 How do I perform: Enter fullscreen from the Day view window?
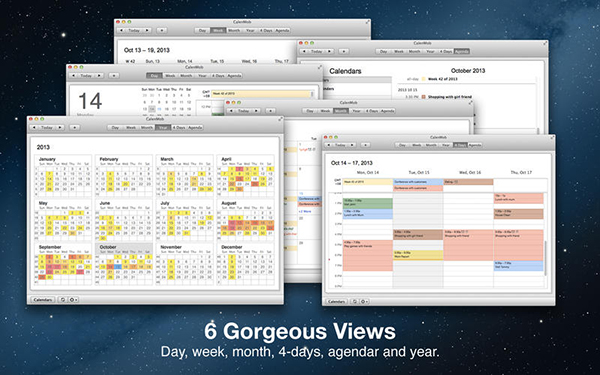(x=320, y=67)
